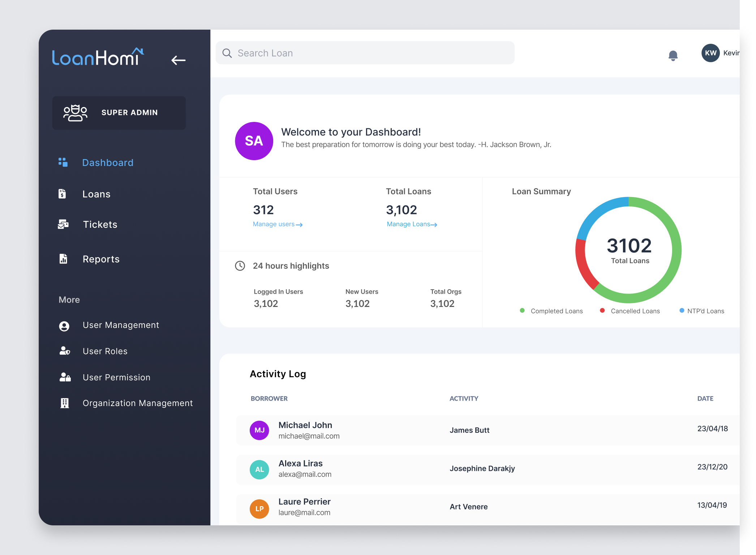Focus the Search Loan input field

pos(365,53)
